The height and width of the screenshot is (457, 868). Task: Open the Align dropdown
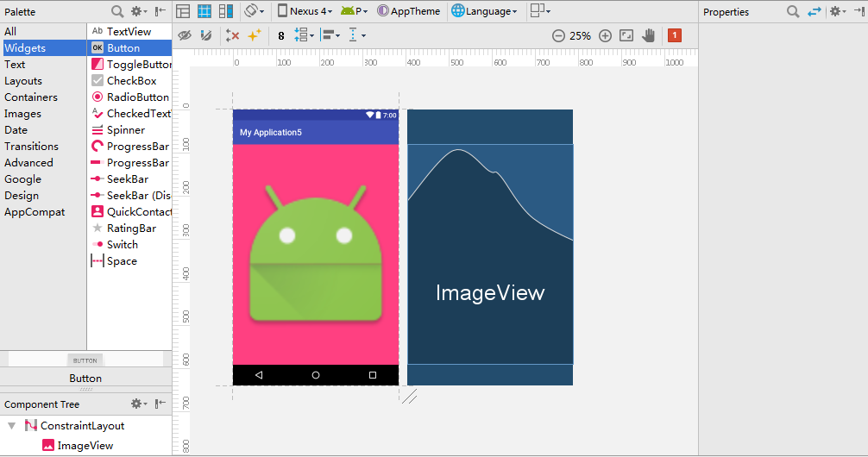tap(330, 35)
